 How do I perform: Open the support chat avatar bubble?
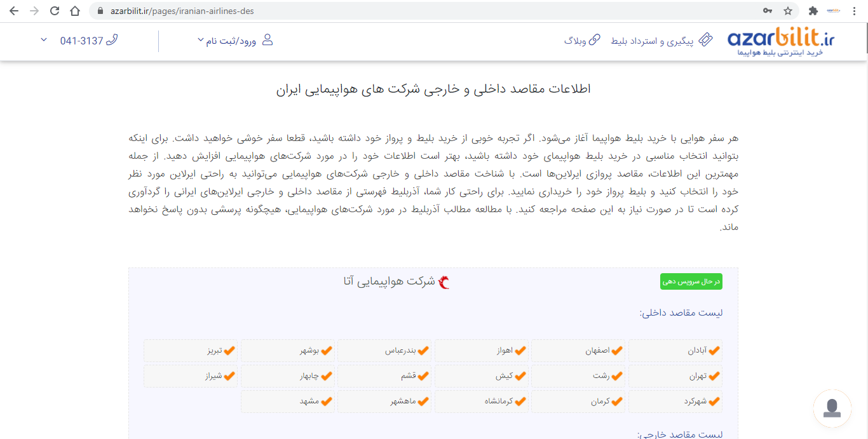(832, 409)
